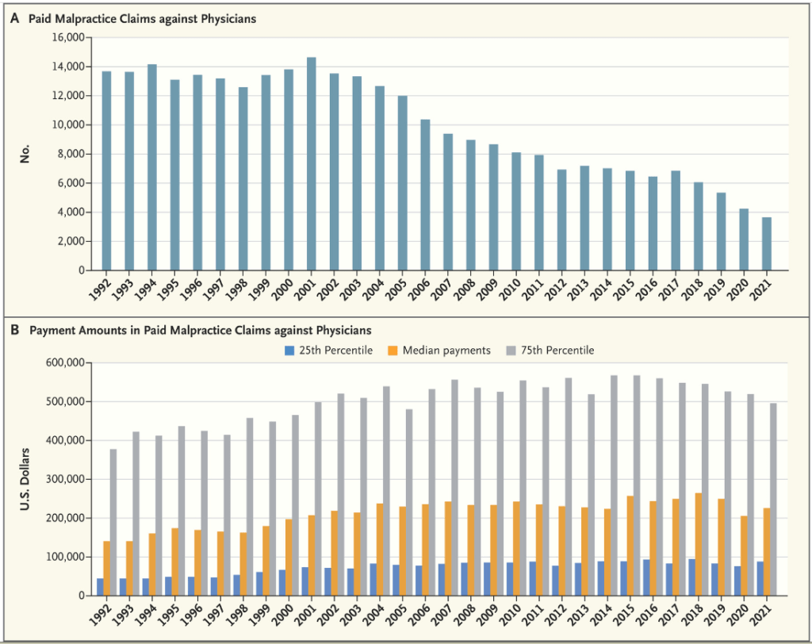The height and width of the screenshot is (644, 812).
Task: Click the 600,000 y-axis tick in panel B
Action: pyautogui.click(x=66, y=362)
